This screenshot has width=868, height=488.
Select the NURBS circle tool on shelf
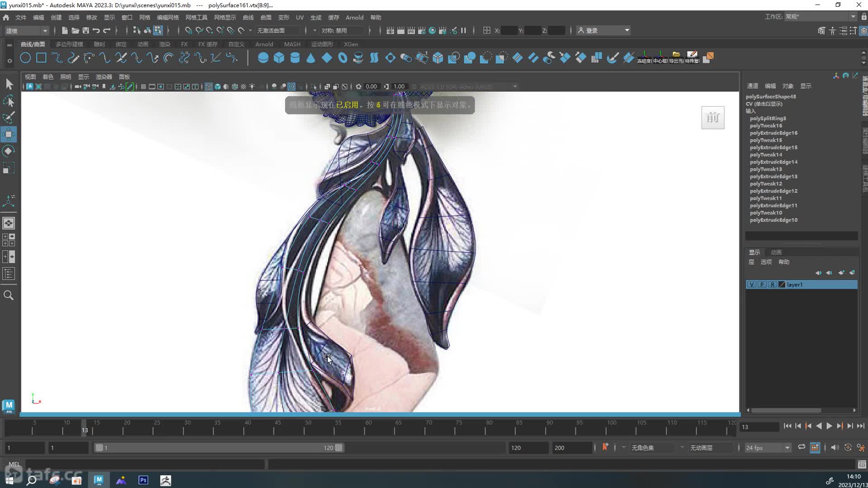point(25,58)
